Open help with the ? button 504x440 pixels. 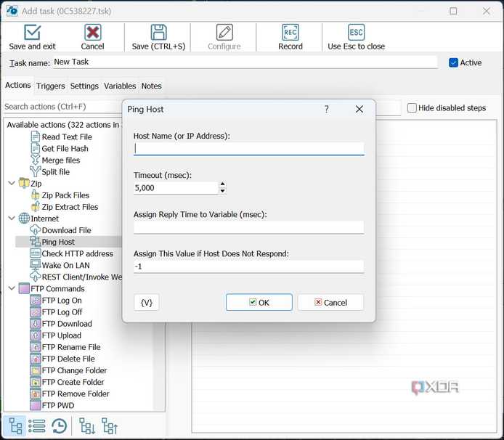click(327, 110)
